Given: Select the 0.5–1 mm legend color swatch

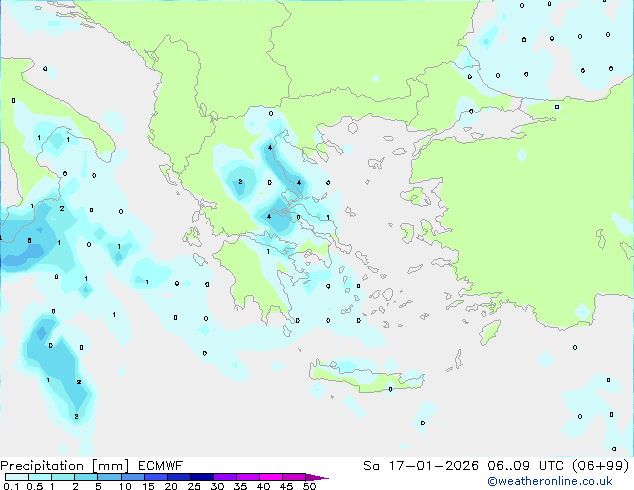Looking at the screenshot, I should click(x=40, y=477).
